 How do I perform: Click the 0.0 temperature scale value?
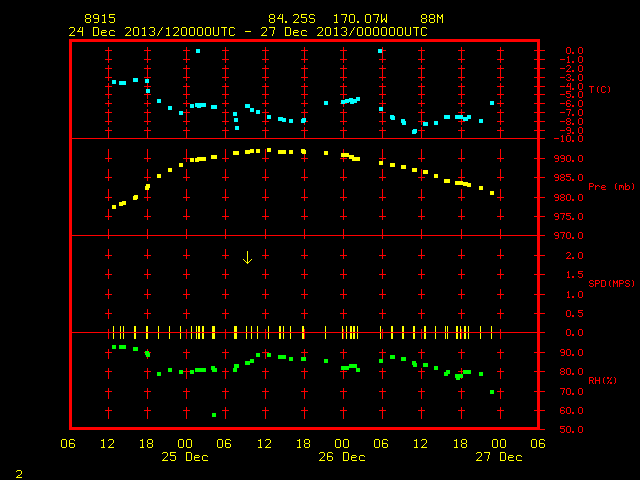[574, 51]
